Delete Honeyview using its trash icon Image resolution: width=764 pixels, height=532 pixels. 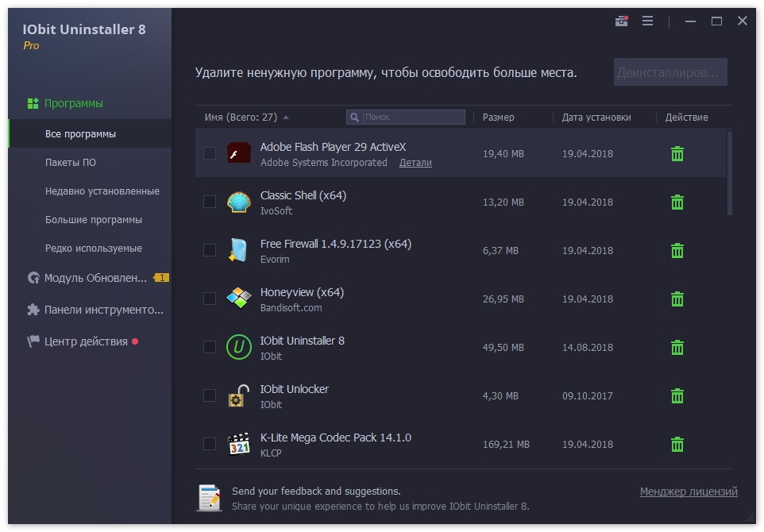tap(677, 299)
